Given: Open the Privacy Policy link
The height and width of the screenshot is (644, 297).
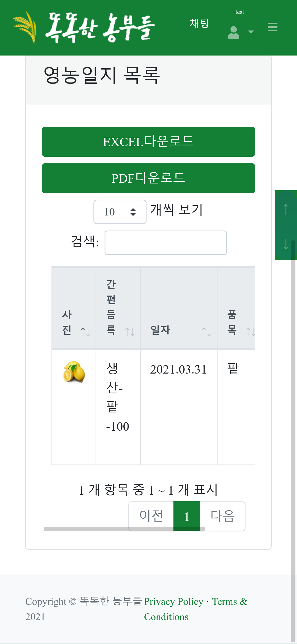Looking at the screenshot, I should click(x=173, y=602).
